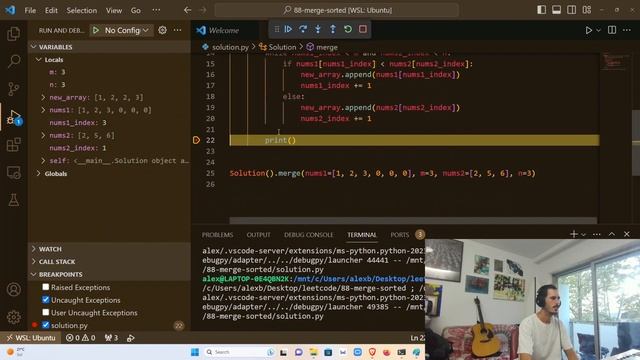Collapse the Locals scope
The height and width of the screenshot is (360, 640).
(38, 60)
